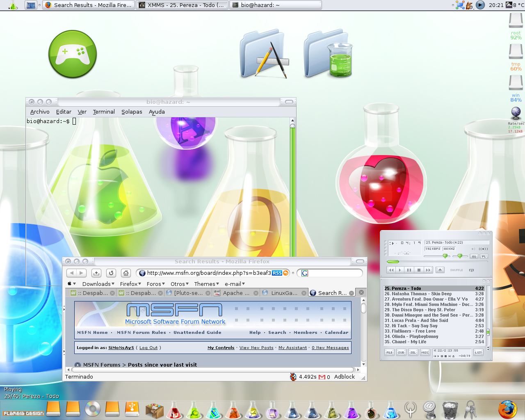Open the Editar menu in terminal
Image resolution: width=525 pixels, height=420 pixels.
[x=64, y=112]
